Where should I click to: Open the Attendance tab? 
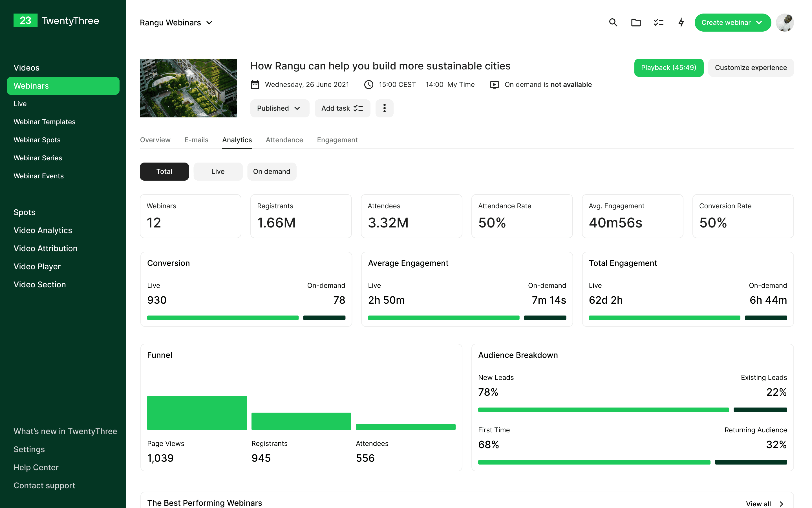[284, 140]
